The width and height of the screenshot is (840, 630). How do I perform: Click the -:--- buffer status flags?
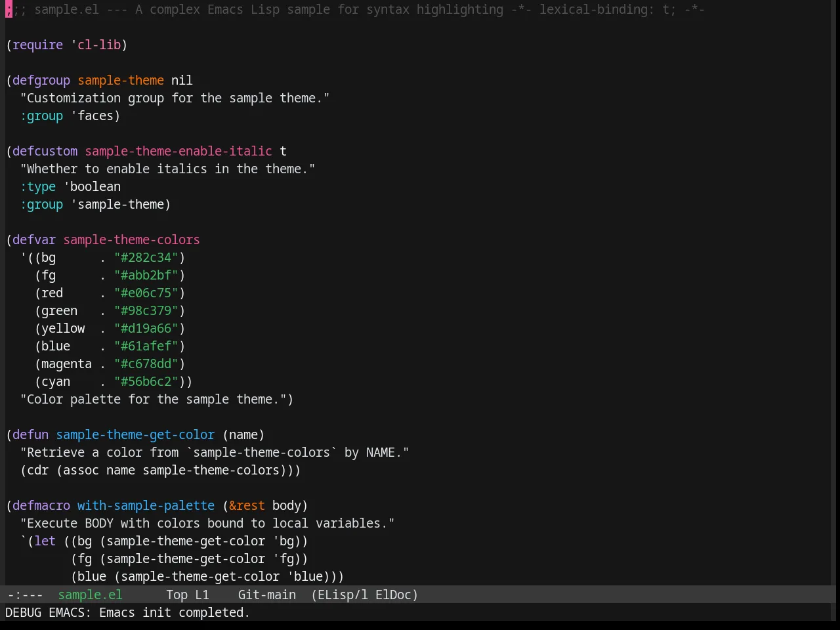tap(25, 595)
